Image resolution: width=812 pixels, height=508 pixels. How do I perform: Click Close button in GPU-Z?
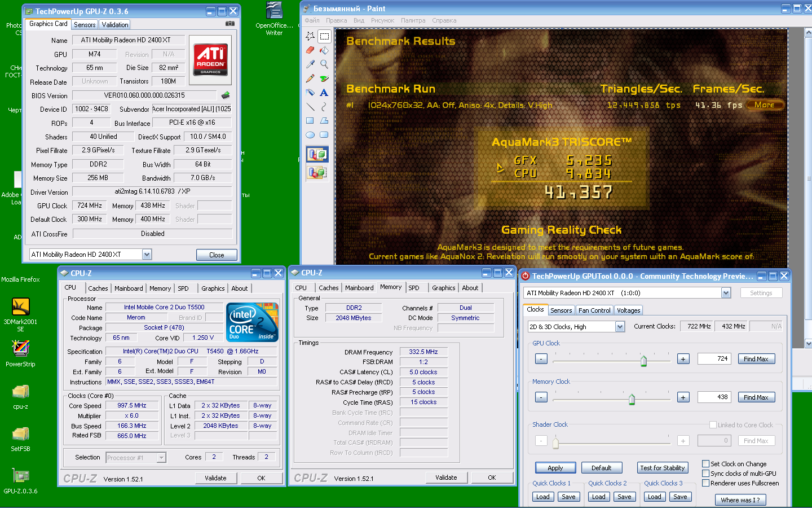(217, 255)
